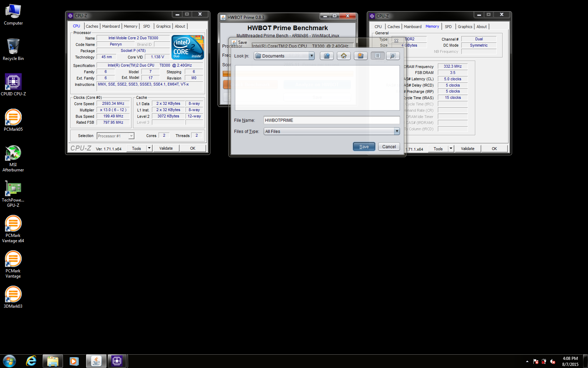Open Windows Media Player from taskbar

click(74, 361)
